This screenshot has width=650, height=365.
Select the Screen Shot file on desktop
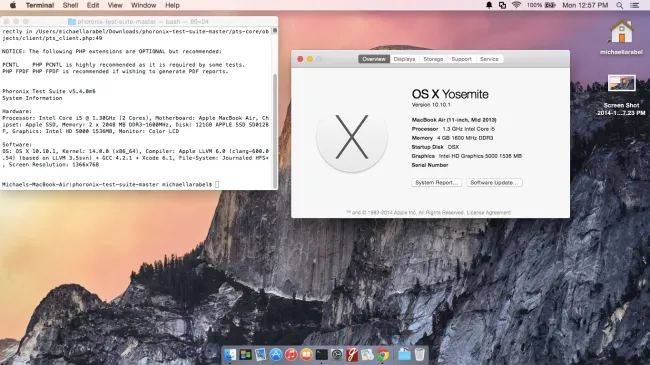coord(621,95)
